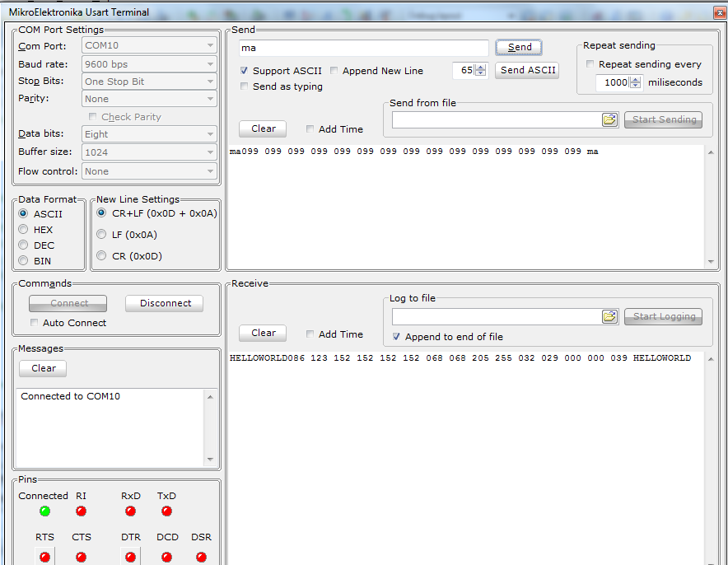Clear the Send log area
Image resolution: width=728 pixels, height=565 pixels.
(x=263, y=128)
